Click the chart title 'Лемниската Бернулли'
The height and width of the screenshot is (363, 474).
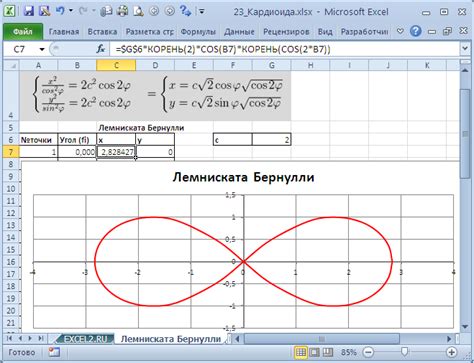point(243,177)
